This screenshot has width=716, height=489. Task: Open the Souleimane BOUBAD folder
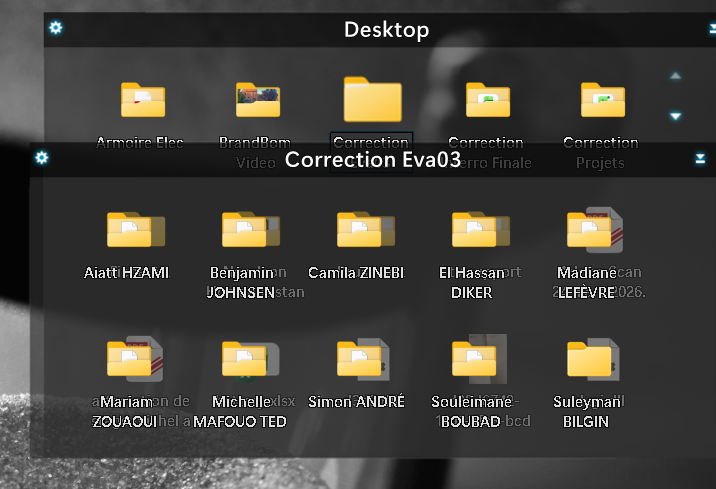pyautogui.click(x=474, y=358)
